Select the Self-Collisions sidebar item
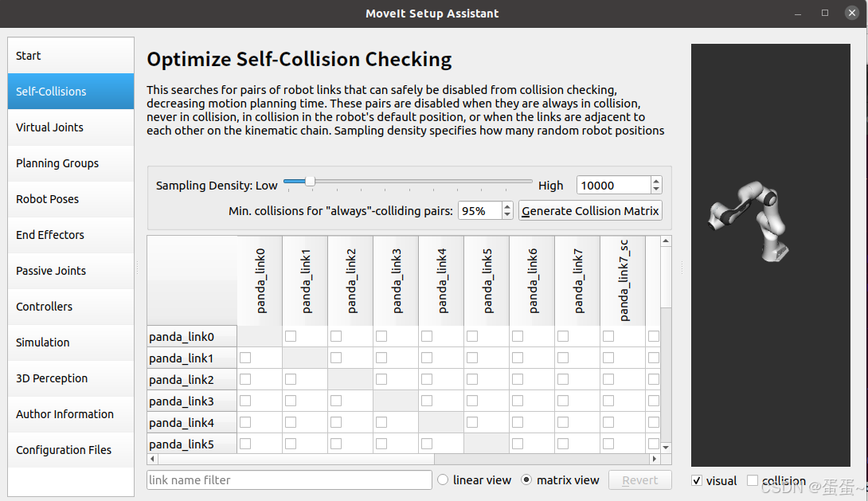868x501 pixels. tap(71, 92)
